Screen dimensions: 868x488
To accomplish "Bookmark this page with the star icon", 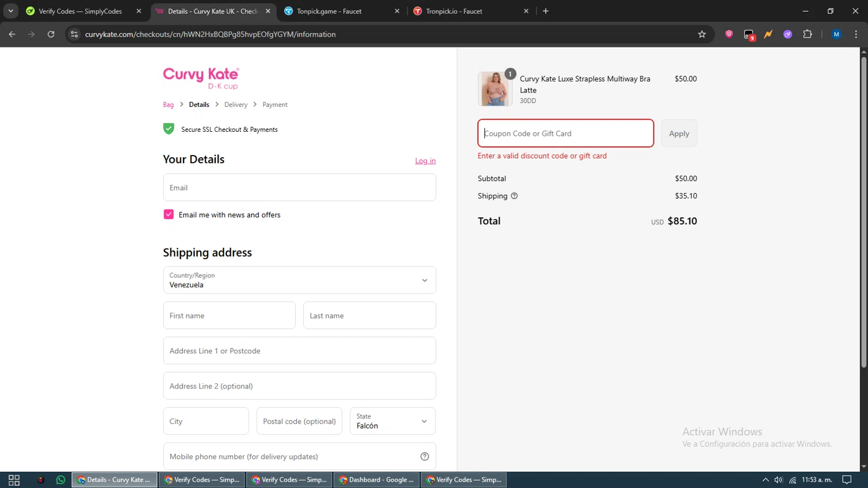I will click(x=702, y=34).
